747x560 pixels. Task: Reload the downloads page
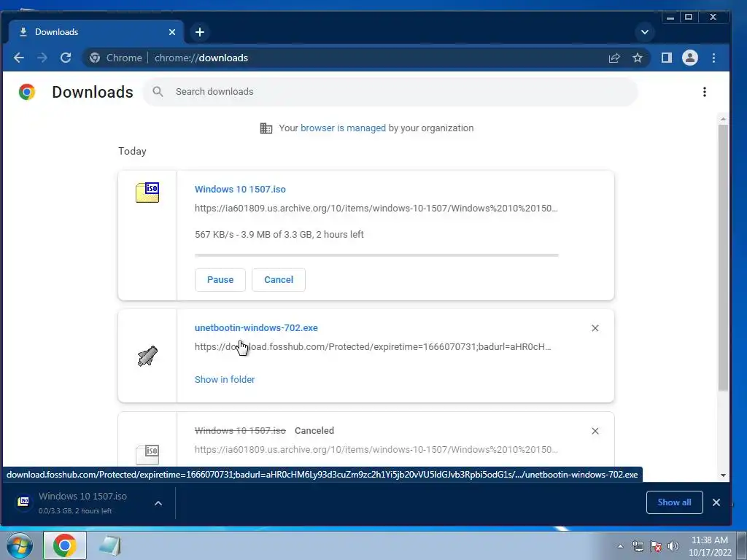click(66, 58)
